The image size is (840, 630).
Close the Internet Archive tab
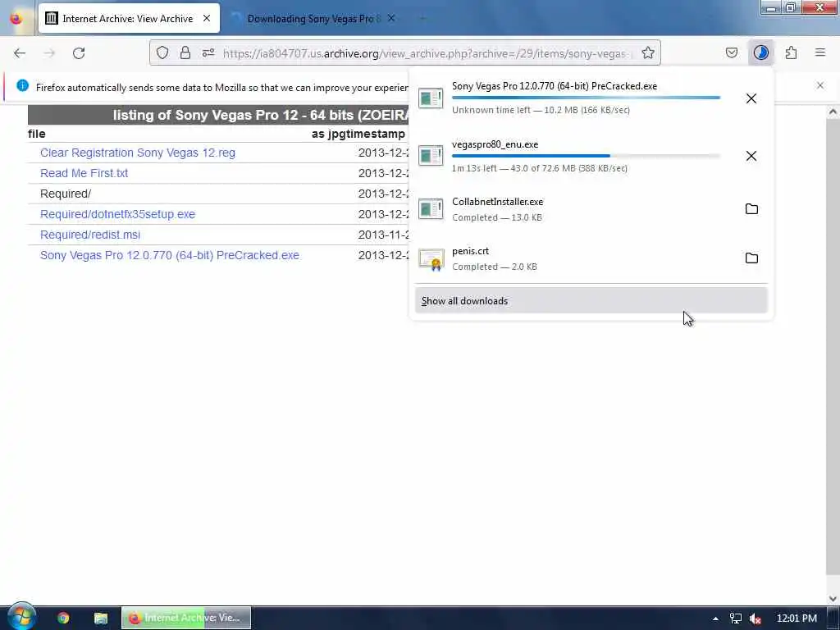coord(207,18)
